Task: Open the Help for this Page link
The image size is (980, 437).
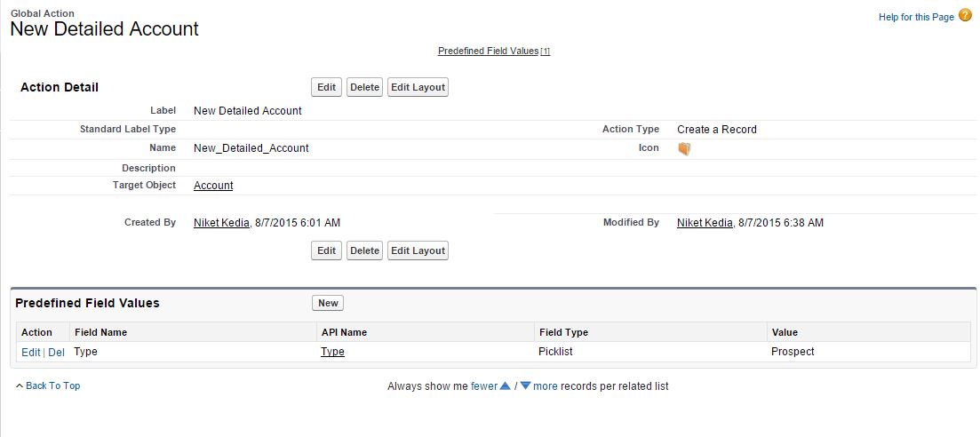Action: pos(916,17)
